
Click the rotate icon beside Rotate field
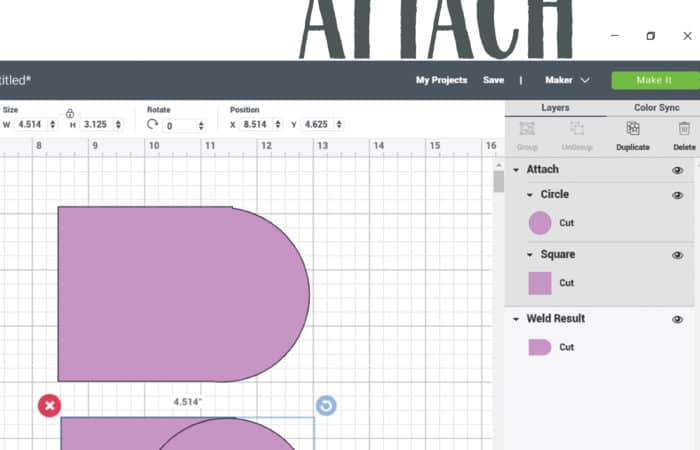[x=152, y=124]
